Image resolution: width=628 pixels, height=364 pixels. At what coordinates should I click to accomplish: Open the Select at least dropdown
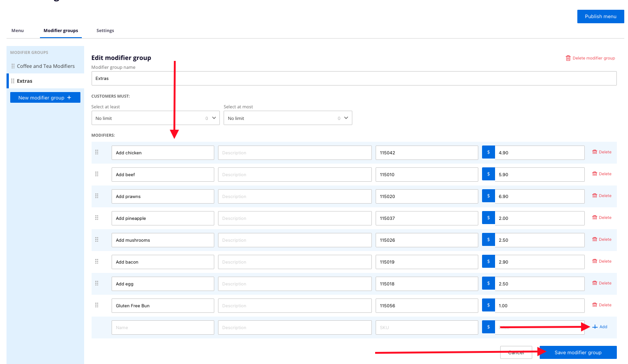click(x=155, y=118)
